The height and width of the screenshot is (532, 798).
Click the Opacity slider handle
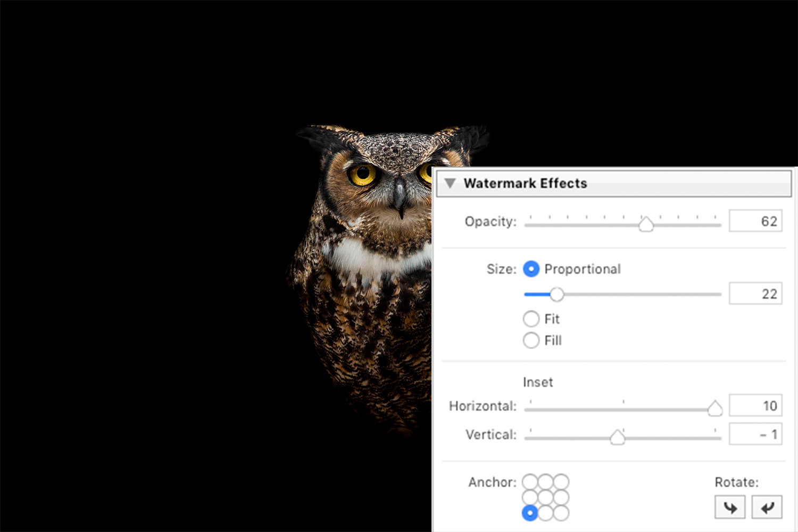646,225
